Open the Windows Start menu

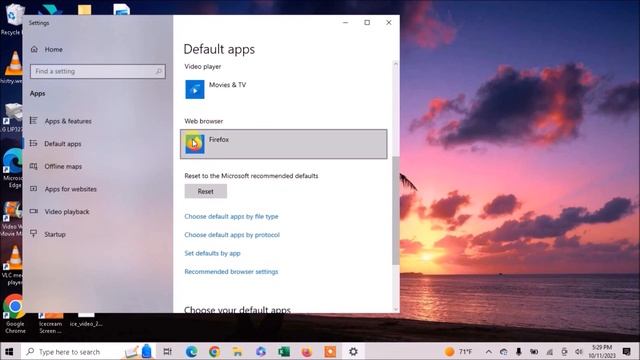(x=9, y=351)
